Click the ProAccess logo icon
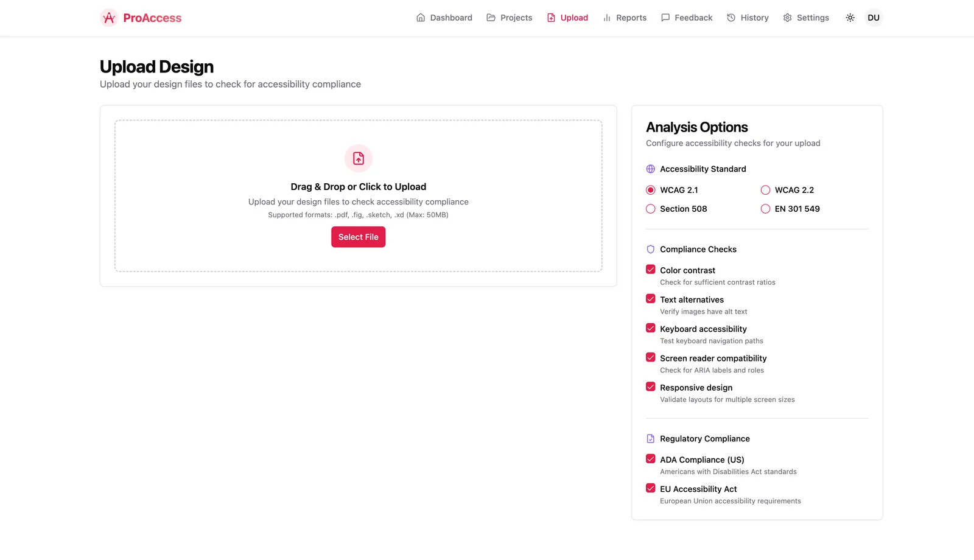This screenshot has width=974, height=560. click(x=109, y=18)
